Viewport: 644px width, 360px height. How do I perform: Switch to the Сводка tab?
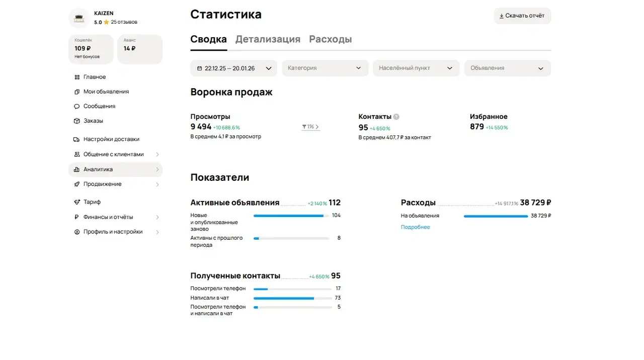pos(208,39)
